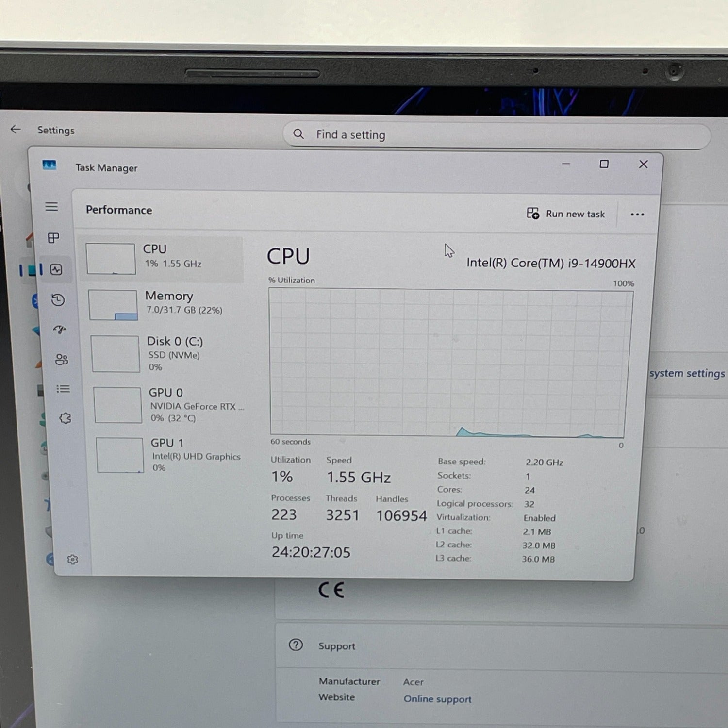Open the Startup apps icon
Viewport: 728px width, 728px height.
coord(60,330)
